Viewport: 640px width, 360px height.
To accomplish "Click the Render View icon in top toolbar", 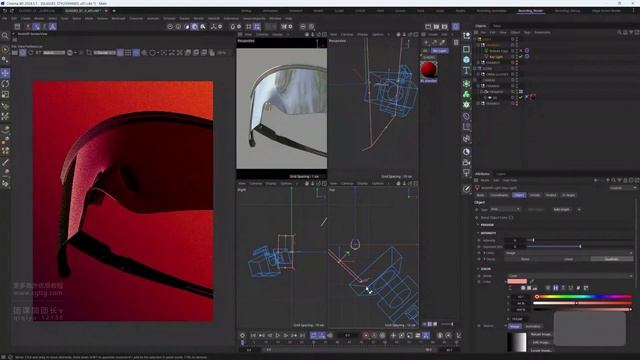I will click(x=428, y=27).
